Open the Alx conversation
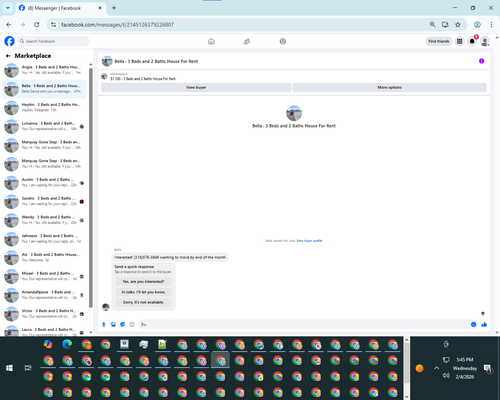 [x=44, y=257]
